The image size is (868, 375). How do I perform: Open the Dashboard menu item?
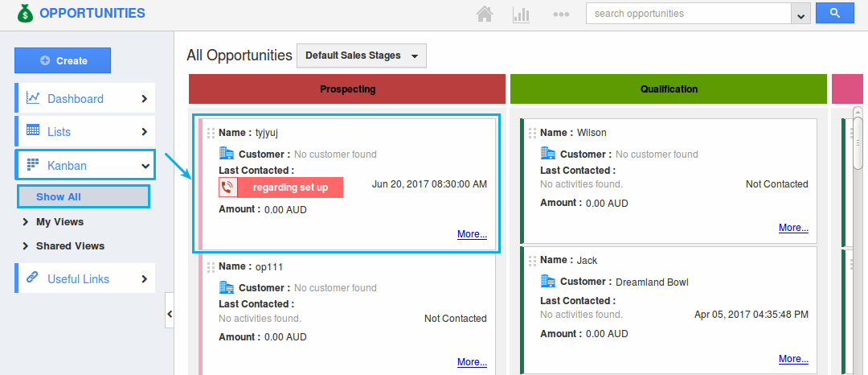click(x=85, y=98)
